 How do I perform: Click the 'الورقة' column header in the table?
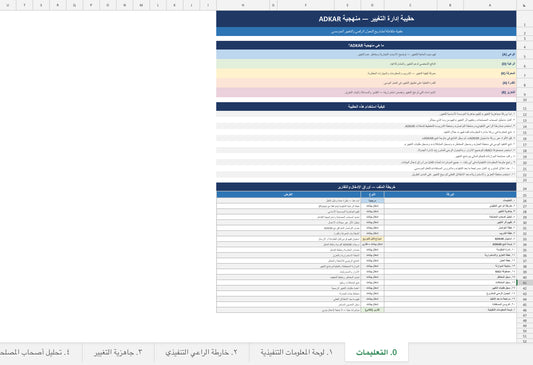(450, 194)
